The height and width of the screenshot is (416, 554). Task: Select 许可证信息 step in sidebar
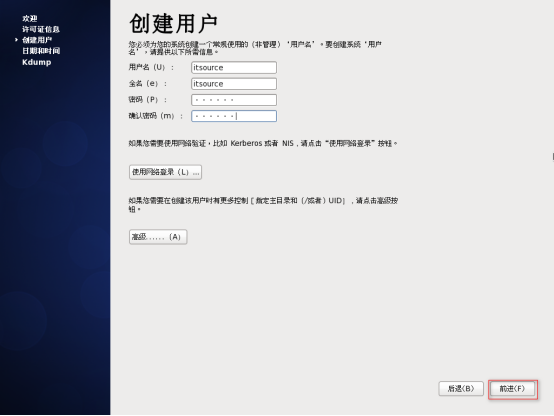[x=41, y=29]
